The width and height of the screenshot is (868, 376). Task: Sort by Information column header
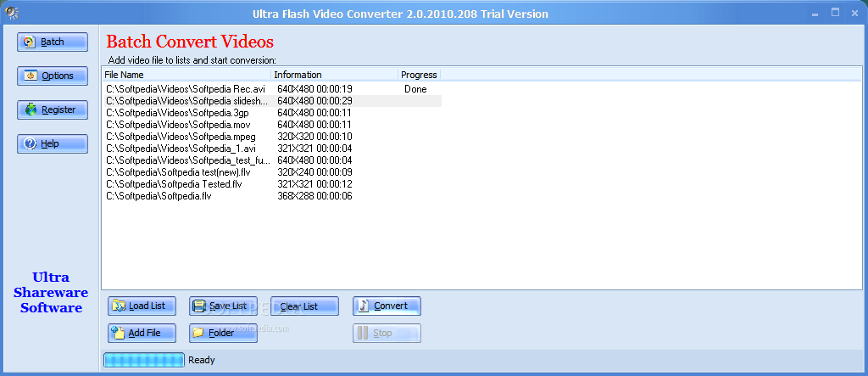tap(334, 75)
